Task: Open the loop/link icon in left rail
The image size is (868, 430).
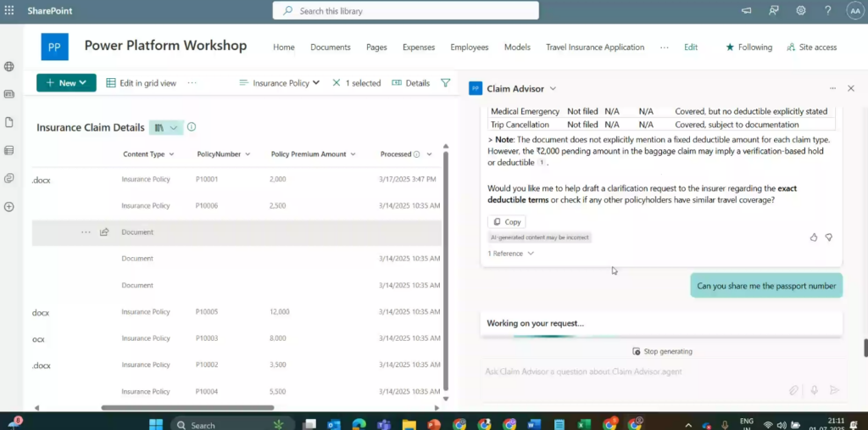Action: (x=8, y=178)
